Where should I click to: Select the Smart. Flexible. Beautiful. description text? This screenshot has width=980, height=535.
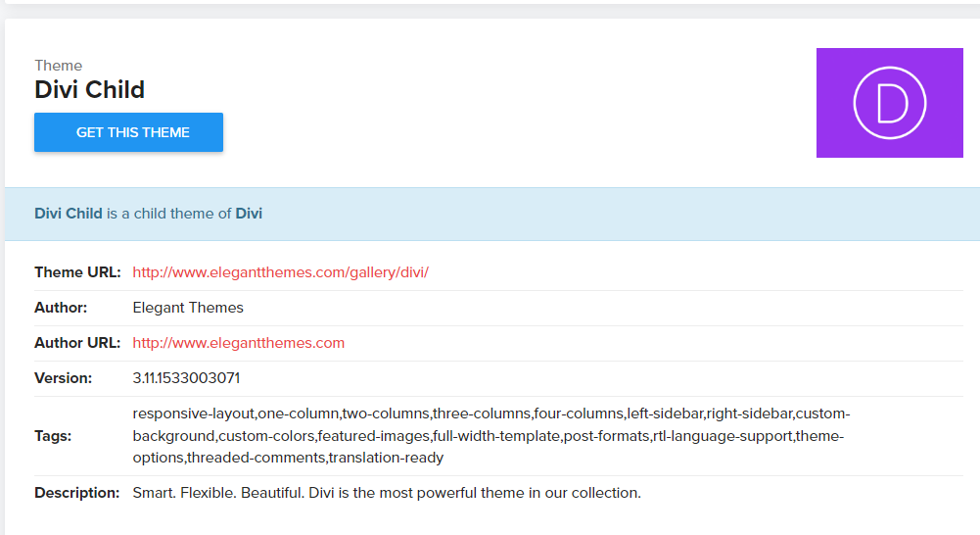[x=387, y=493]
